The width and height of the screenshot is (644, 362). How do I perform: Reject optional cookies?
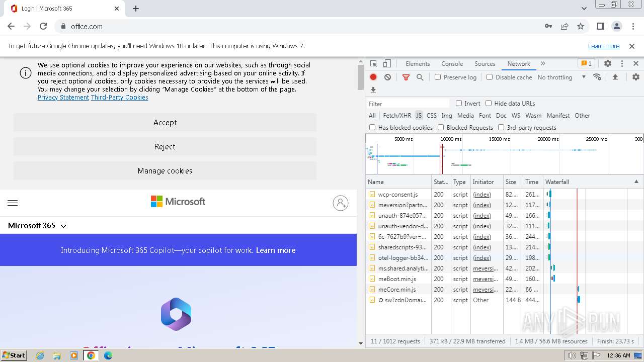coord(165,146)
